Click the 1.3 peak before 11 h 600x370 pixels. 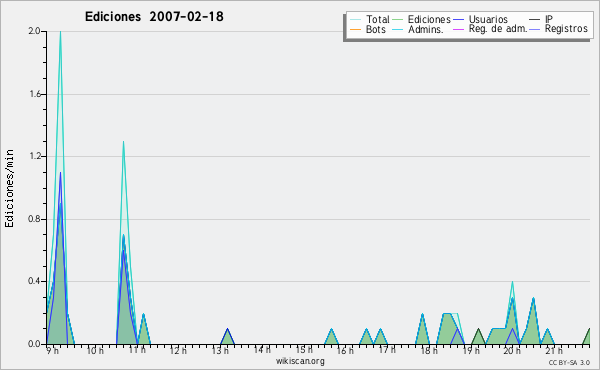[x=123, y=142]
